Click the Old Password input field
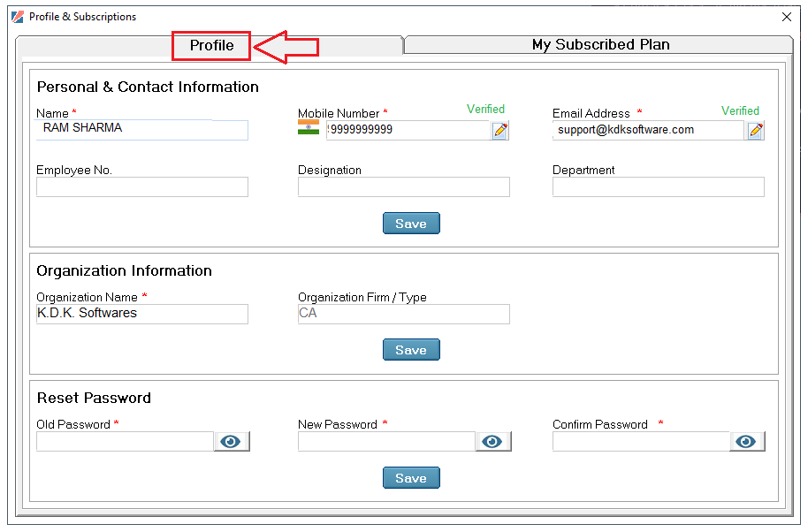 125,441
